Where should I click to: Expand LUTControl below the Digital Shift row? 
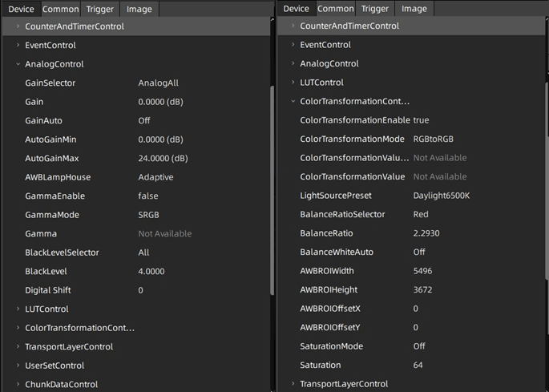click(x=18, y=309)
